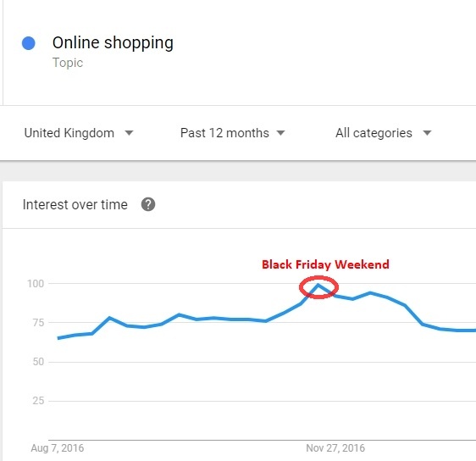Viewport: 476px width, 461px height.
Task: Click the circled Black Friday peak point
Action: pos(318,286)
